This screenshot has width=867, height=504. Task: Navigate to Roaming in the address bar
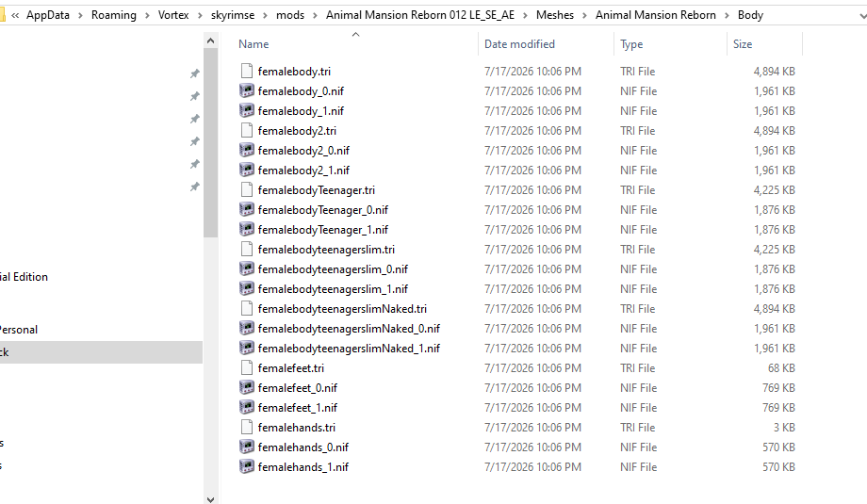click(114, 15)
